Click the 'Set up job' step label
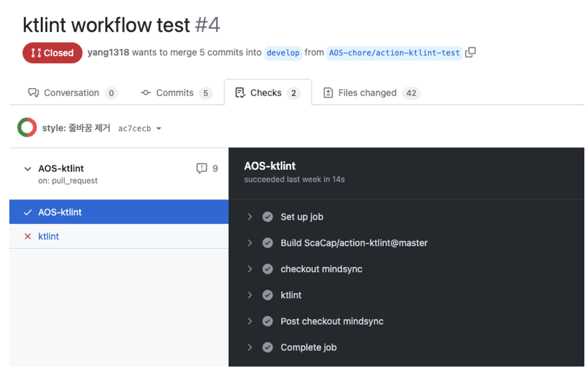588x369 pixels. (302, 217)
